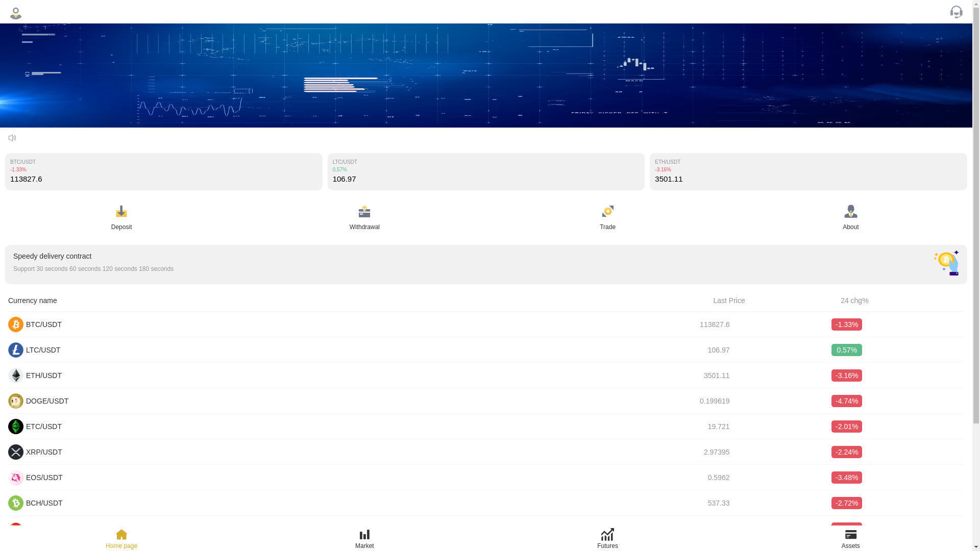
Task: Click the -4.74% change badge
Action: click(x=846, y=401)
